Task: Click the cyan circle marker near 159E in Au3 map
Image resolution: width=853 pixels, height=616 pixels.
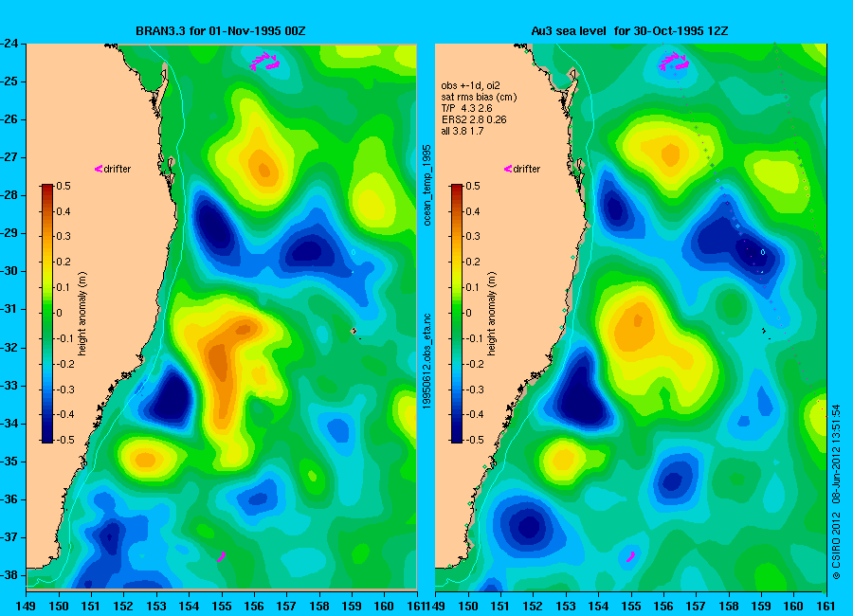Action: coord(763,252)
